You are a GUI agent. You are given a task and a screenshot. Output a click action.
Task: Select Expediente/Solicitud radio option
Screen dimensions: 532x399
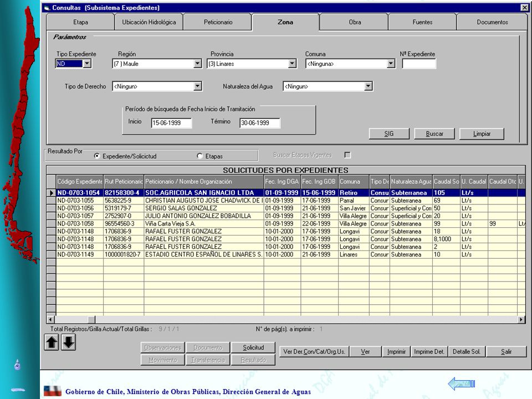pyautogui.click(x=97, y=156)
